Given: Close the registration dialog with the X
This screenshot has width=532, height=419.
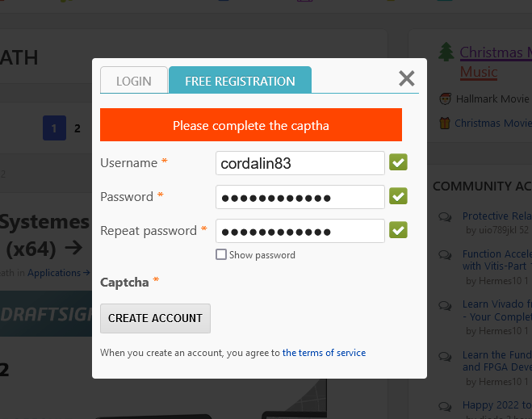Looking at the screenshot, I should (407, 78).
